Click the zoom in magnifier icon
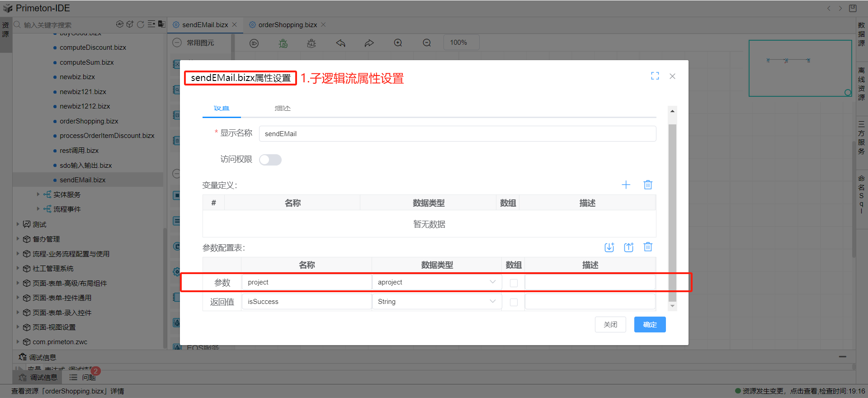Image resolution: width=868 pixels, height=398 pixels. (398, 43)
